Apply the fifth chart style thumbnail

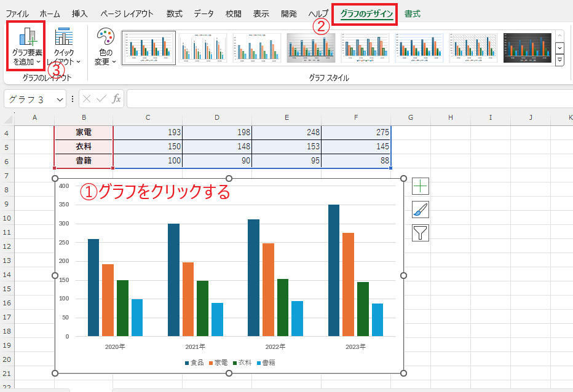click(365, 48)
